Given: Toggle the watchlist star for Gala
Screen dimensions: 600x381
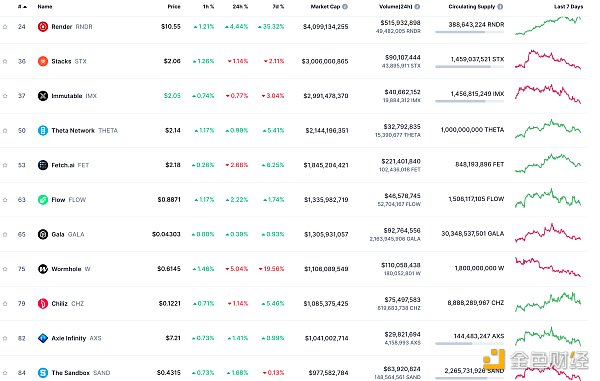Looking at the screenshot, I should (5, 234).
